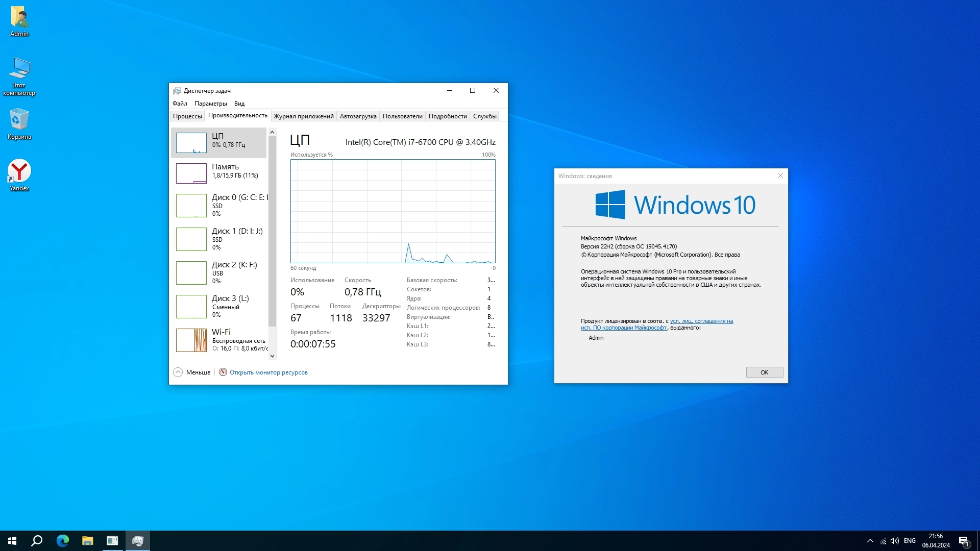This screenshot has height=551, width=980.
Task: Open the Открыть монитор ресурсов link
Action: point(268,372)
